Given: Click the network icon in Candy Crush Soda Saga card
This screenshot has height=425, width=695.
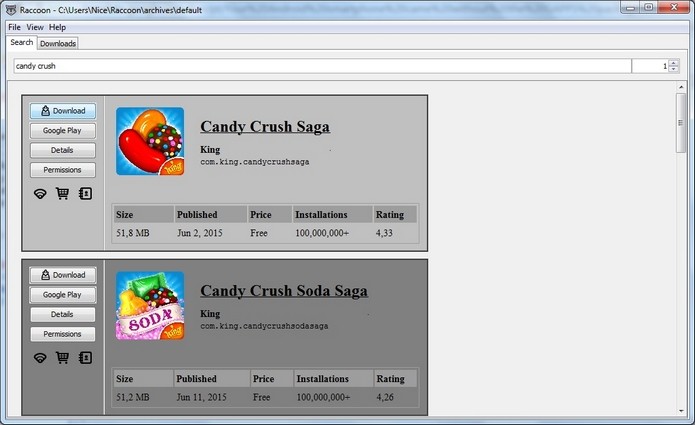Looking at the screenshot, I should tap(40, 358).
